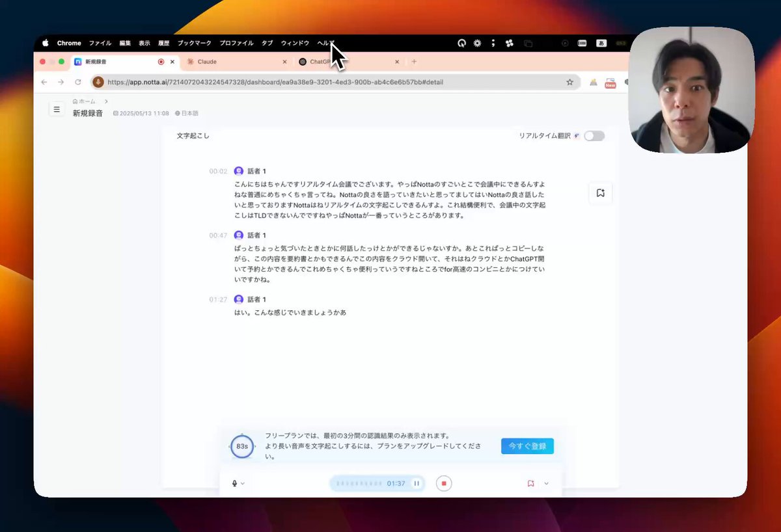781x532 pixels.
Task: Click the transcript paragraph starting ぱっとちょっと
Action: coord(390,264)
